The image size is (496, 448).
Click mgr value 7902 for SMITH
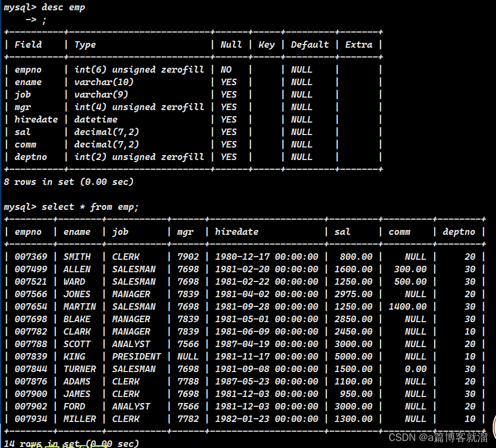click(x=188, y=257)
